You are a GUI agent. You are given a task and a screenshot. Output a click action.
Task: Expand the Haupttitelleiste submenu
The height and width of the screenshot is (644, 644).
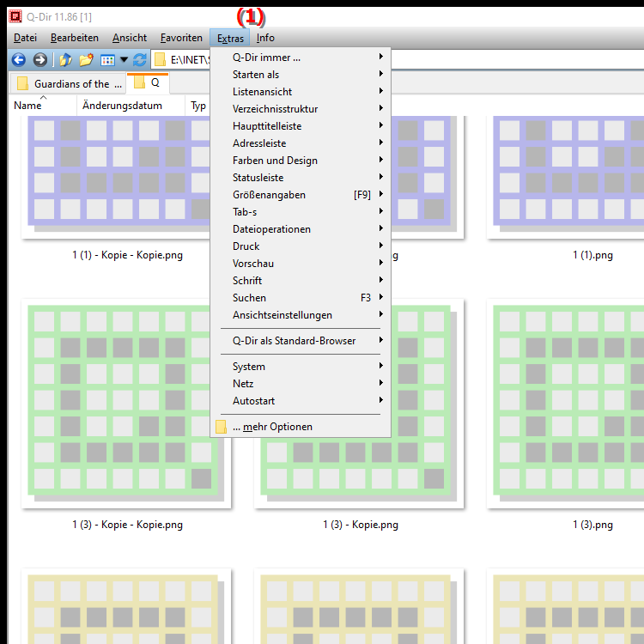pos(301,126)
